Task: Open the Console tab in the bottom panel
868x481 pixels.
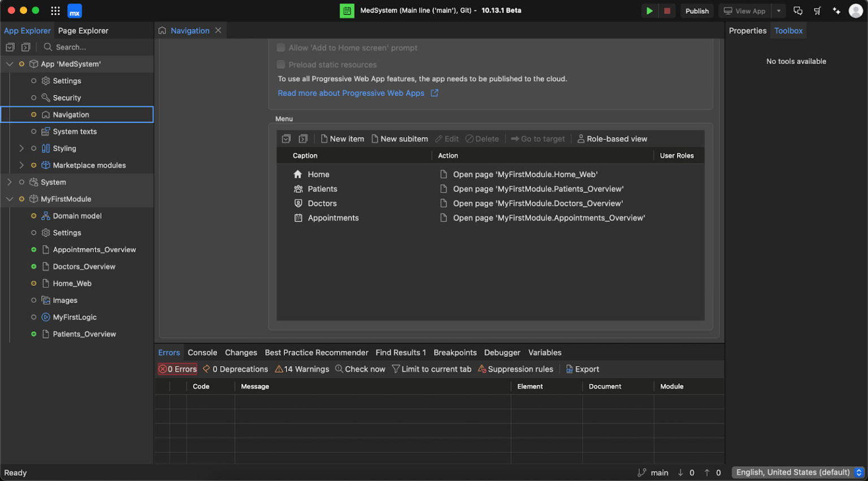Action: click(202, 352)
